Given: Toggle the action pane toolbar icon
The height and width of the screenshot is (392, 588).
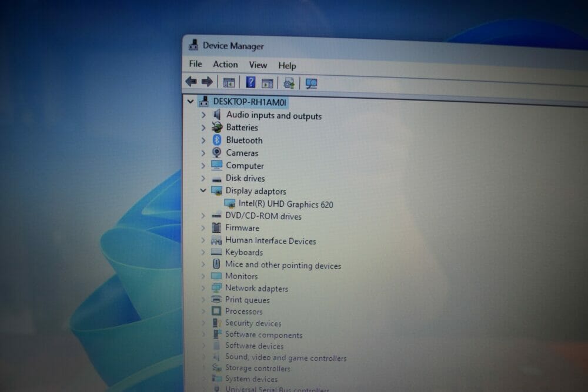Looking at the screenshot, I should [x=268, y=83].
